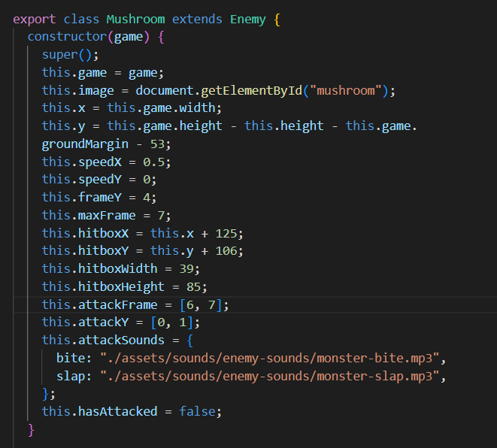Screen dimensions: 497x448
Task: Click the 'export' keyword
Action: coord(35,20)
